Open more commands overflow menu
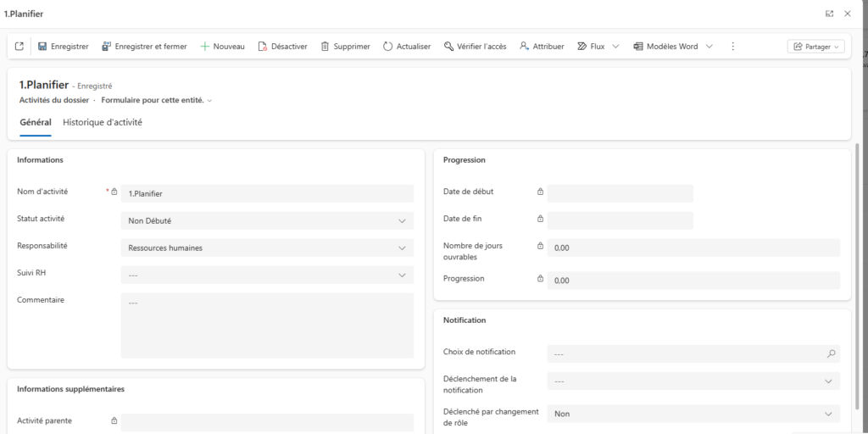The height and width of the screenshot is (434, 868). click(733, 47)
